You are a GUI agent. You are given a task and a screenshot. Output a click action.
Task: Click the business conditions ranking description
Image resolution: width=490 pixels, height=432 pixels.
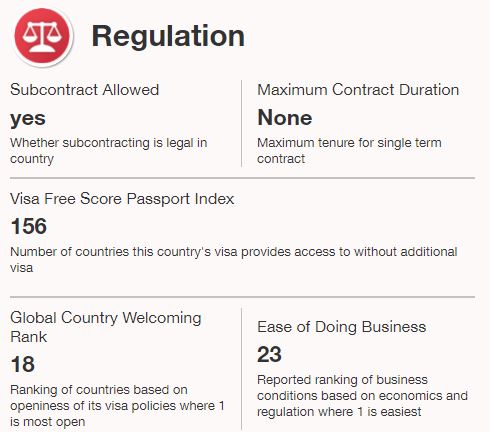point(362,396)
